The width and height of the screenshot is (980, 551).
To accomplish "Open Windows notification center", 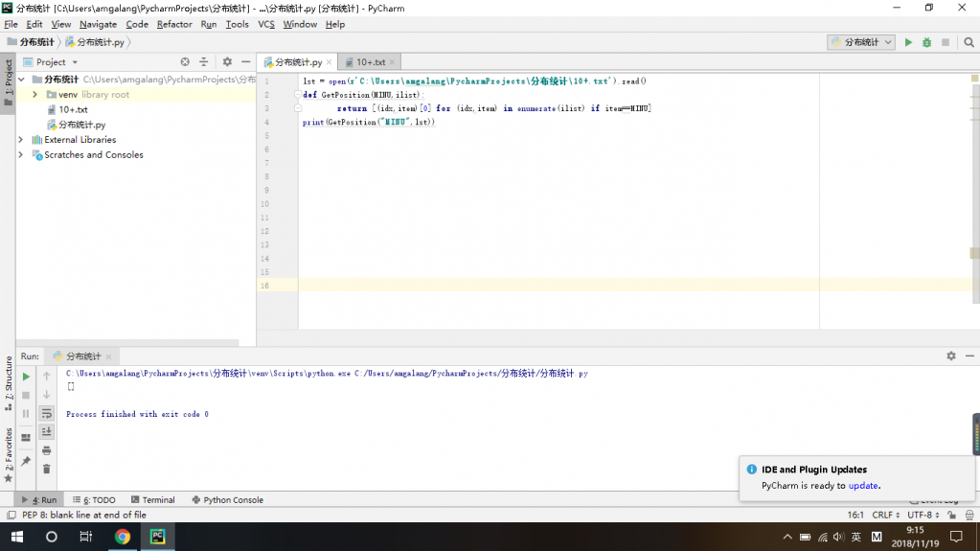I will pyautogui.click(x=956, y=537).
